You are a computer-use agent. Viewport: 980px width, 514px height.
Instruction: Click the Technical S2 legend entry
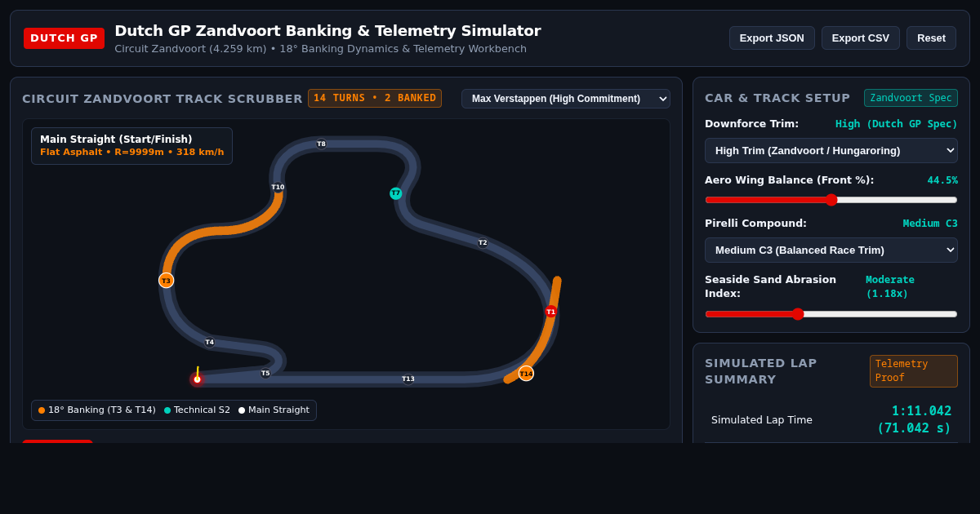pyautogui.click(x=197, y=410)
